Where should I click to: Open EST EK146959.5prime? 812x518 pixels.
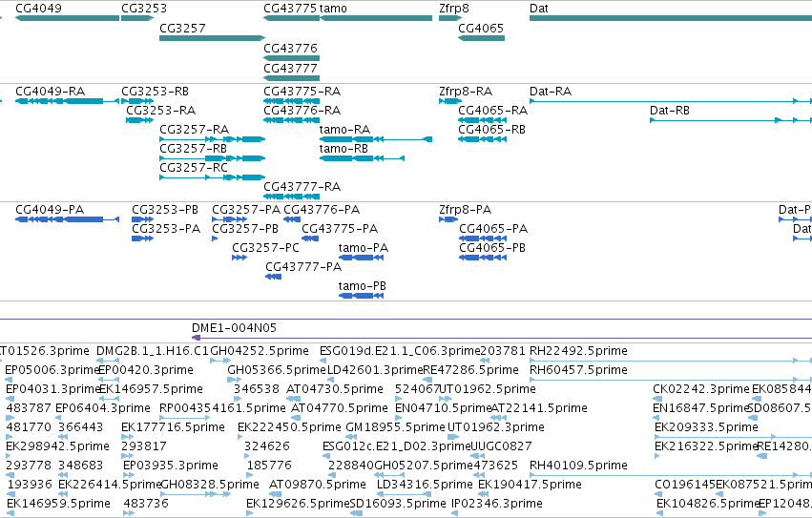(x=58, y=505)
